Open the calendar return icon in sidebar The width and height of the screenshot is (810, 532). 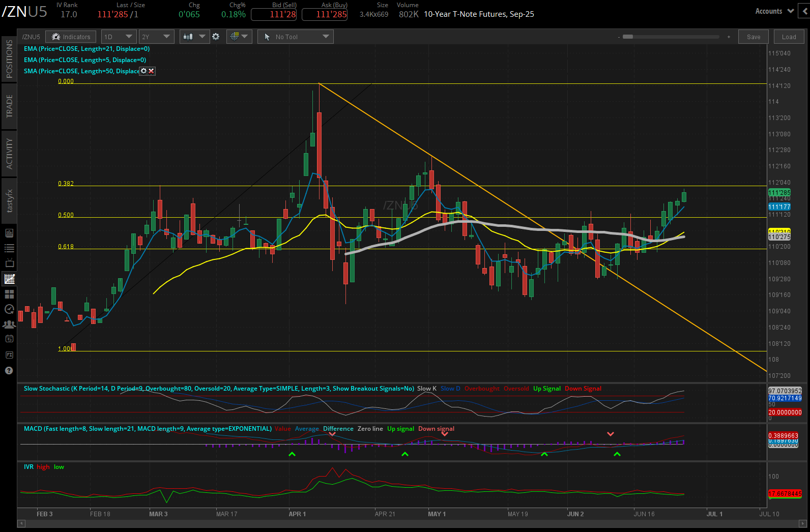click(9, 339)
